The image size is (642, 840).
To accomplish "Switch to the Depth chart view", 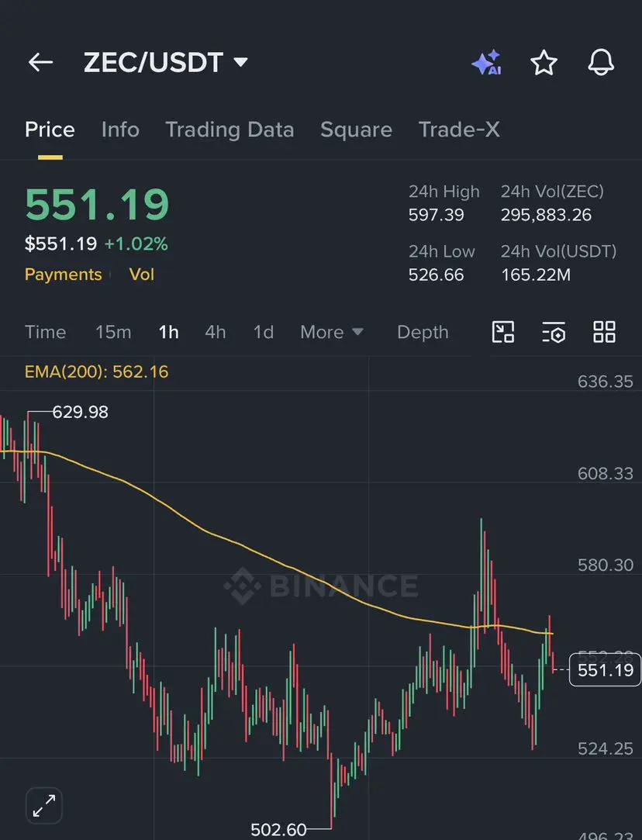I will point(423,332).
